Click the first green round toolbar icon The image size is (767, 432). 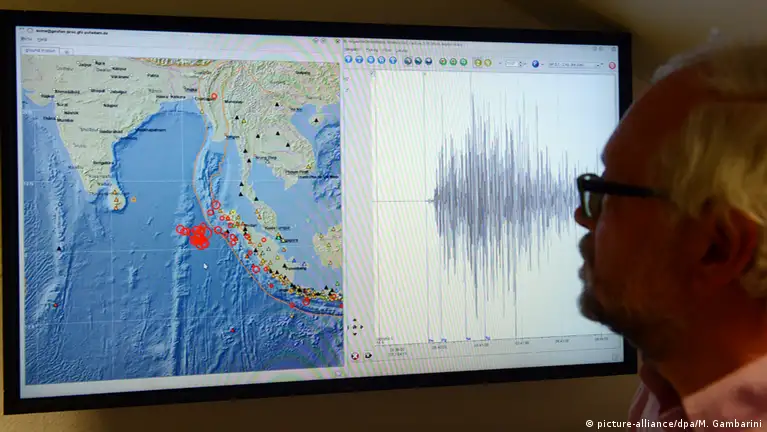coord(444,61)
